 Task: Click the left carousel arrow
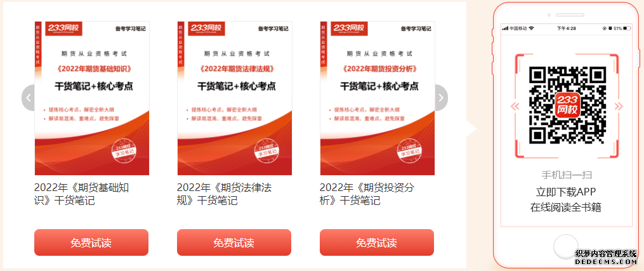(28, 98)
